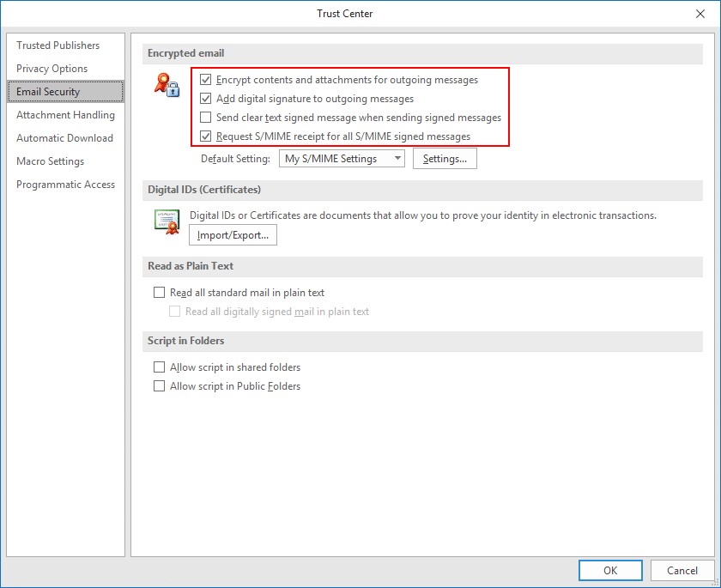721x588 pixels.
Task: Close the Trust Center dialog with the X
Action: point(700,14)
